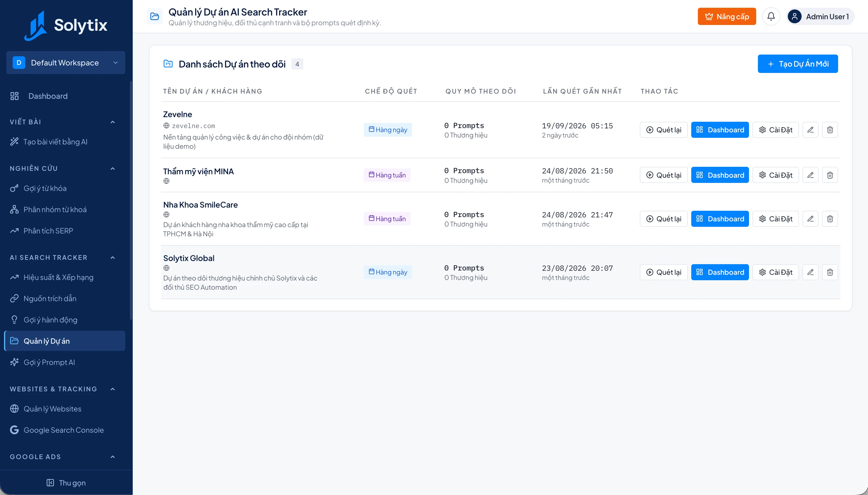Click pencil edit icon for Nha Khoa SmileCare

point(810,219)
